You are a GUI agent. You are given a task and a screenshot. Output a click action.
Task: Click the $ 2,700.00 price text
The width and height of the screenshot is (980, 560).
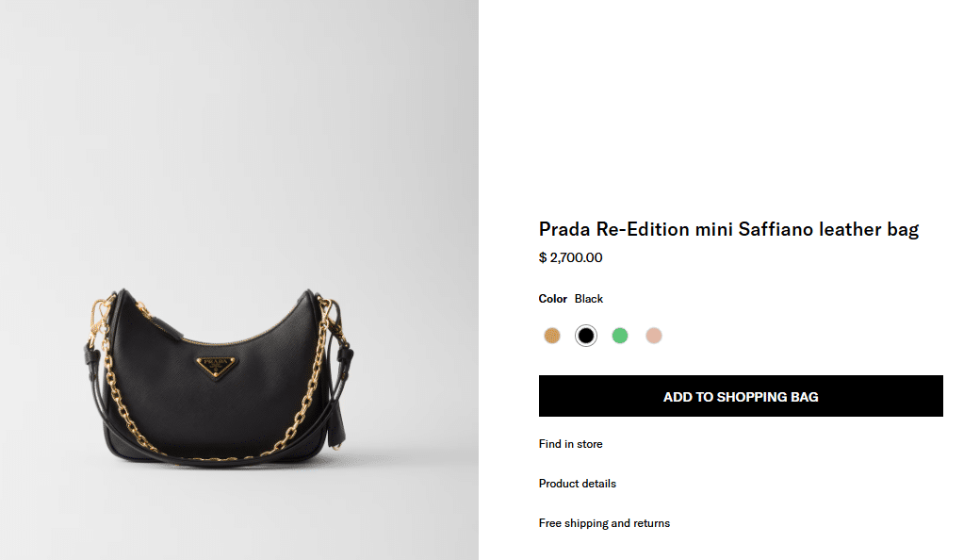pos(570,257)
